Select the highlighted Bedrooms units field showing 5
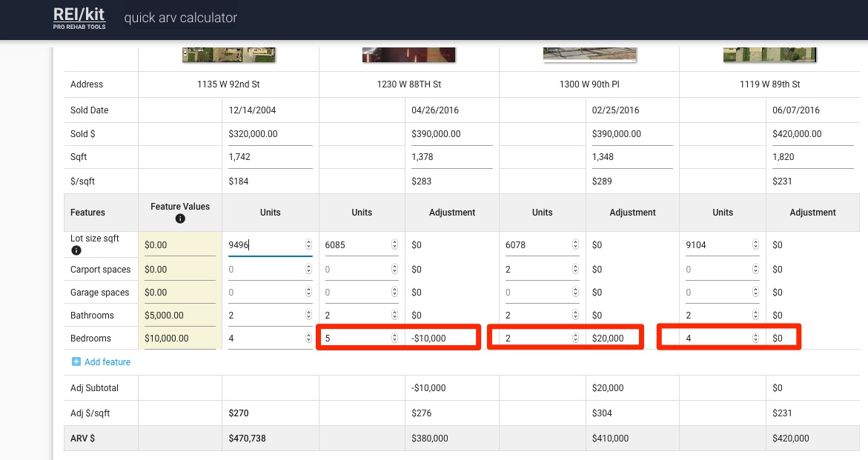 (356, 337)
